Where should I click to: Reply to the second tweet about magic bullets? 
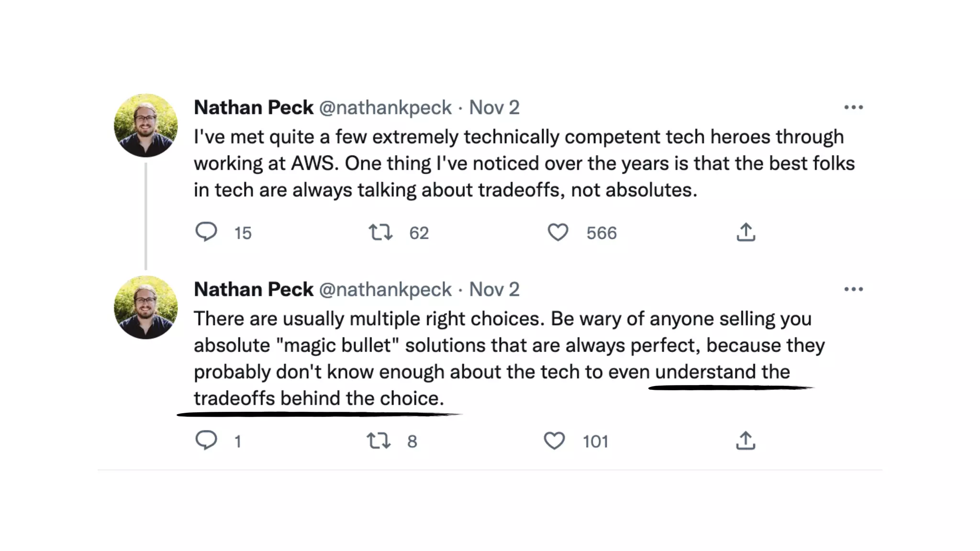point(206,440)
